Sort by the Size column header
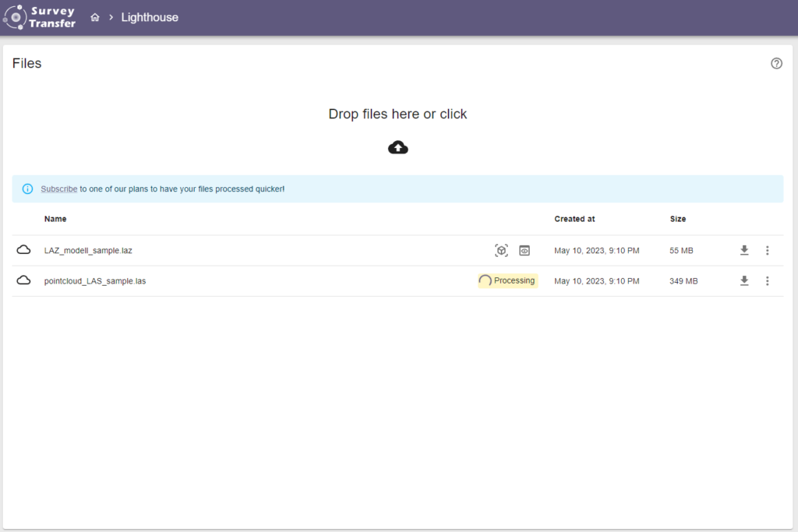Screen dimensions: 798x532 (678, 219)
